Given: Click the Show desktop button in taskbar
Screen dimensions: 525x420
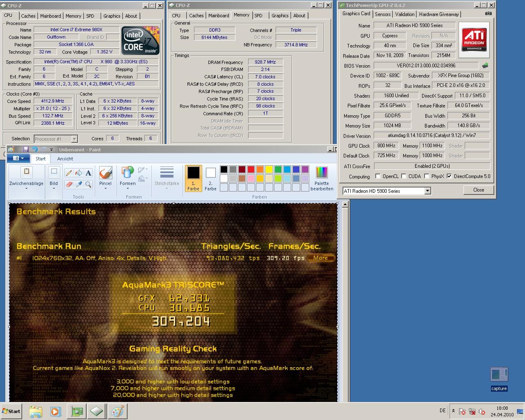Looking at the screenshot, I should (520, 411).
